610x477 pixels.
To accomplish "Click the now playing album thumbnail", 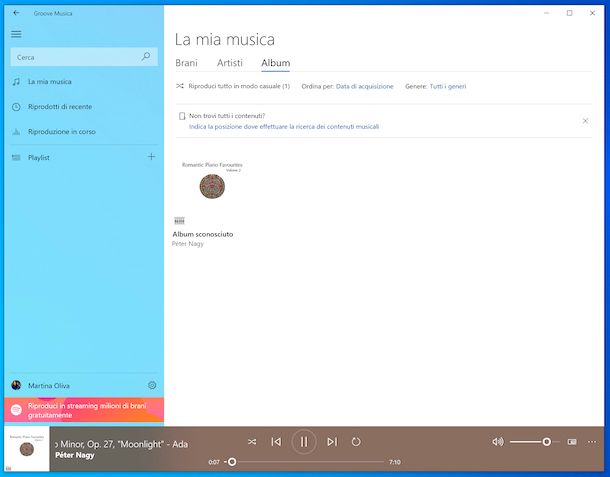I will point(27,449).
